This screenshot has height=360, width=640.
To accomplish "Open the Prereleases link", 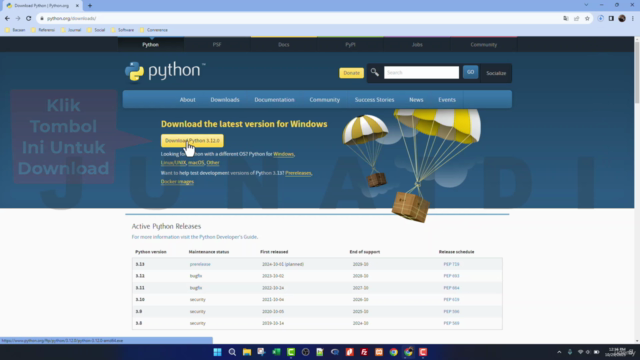I will point(298,173).
